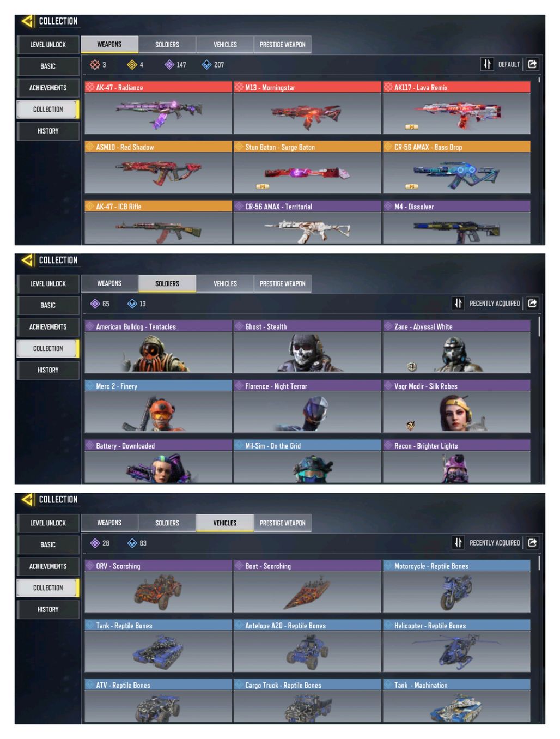
Task: Open ACHIEVEMENTS section in top sidebar
Action: click(x=48, y=88)
